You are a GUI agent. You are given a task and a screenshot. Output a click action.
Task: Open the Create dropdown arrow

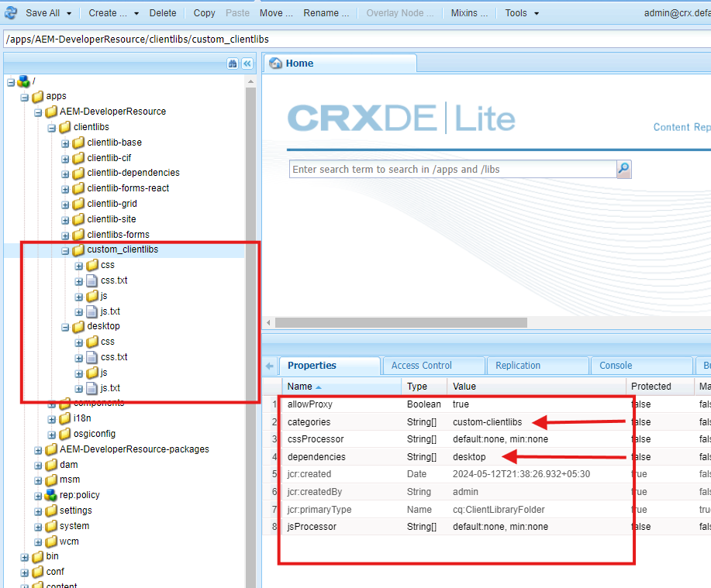pyautogui.click(x=136, y=13)
